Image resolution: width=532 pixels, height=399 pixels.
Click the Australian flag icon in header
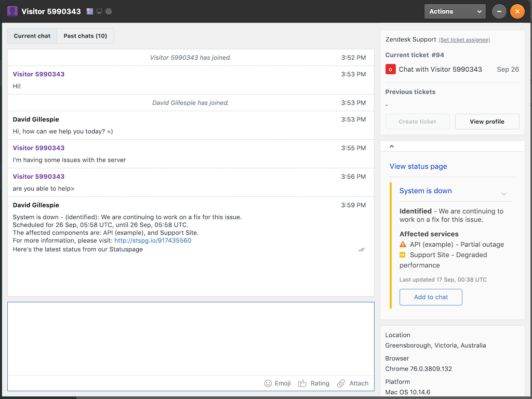(x=90, y=11)
